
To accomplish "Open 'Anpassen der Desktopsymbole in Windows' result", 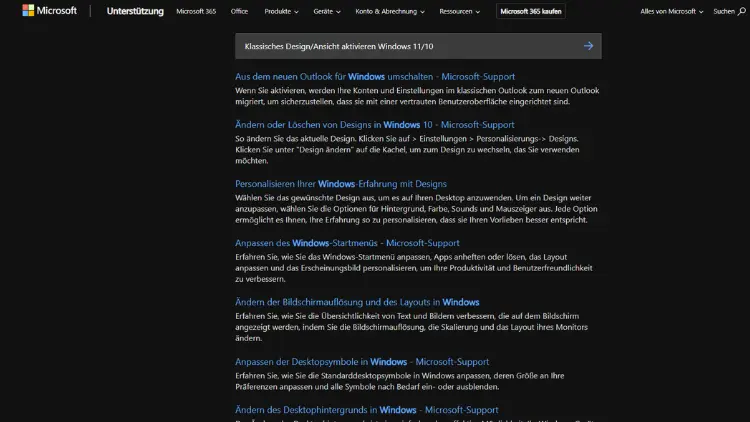I will coord(362,362).
